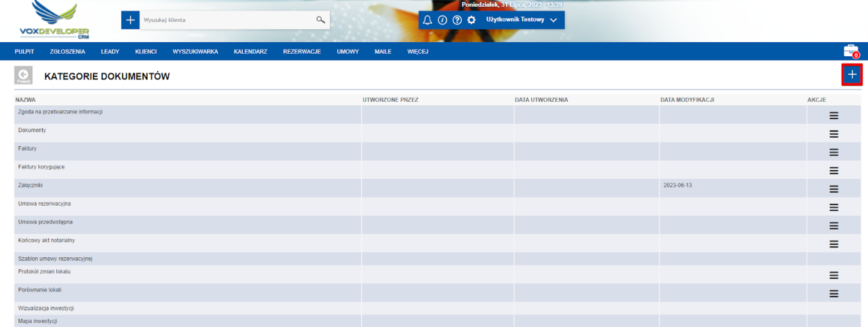868x327 pixels.
Task: Open the PULPIT menu item
Action: pyautogui.click(x=24, y=51)
